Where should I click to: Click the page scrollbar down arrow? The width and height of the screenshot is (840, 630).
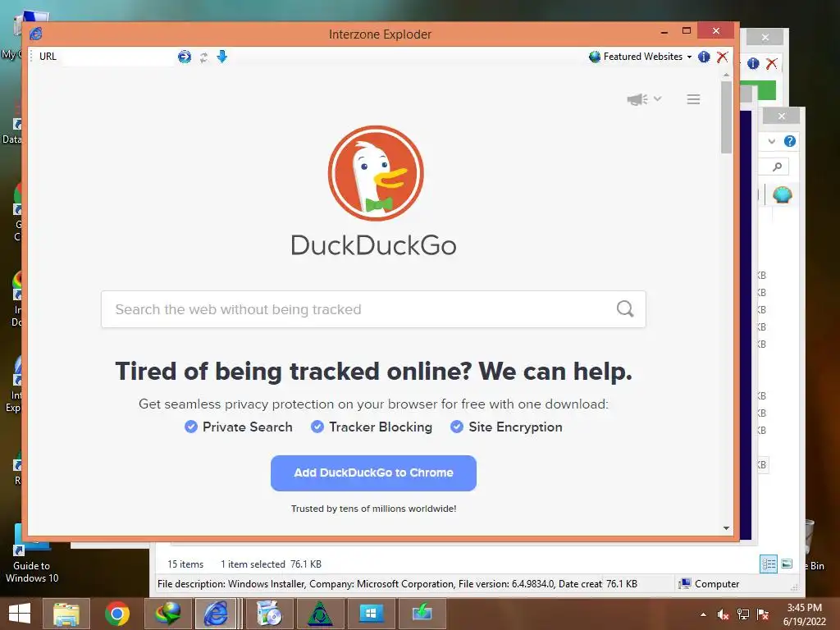coord(726,528)
